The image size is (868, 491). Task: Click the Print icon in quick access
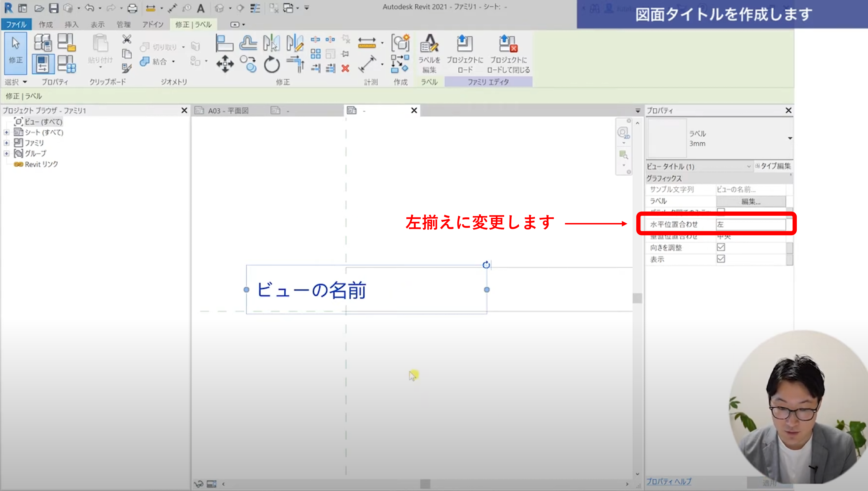[132, 8]
